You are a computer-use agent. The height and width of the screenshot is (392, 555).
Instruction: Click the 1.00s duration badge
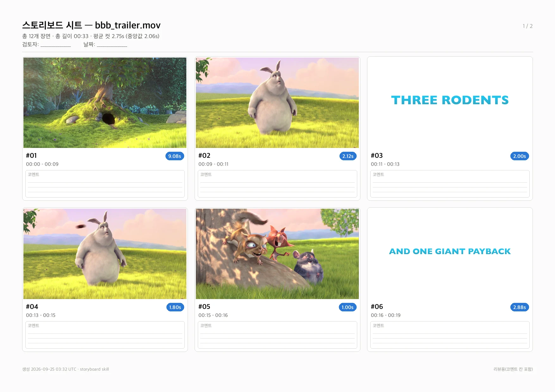[347, 307]
